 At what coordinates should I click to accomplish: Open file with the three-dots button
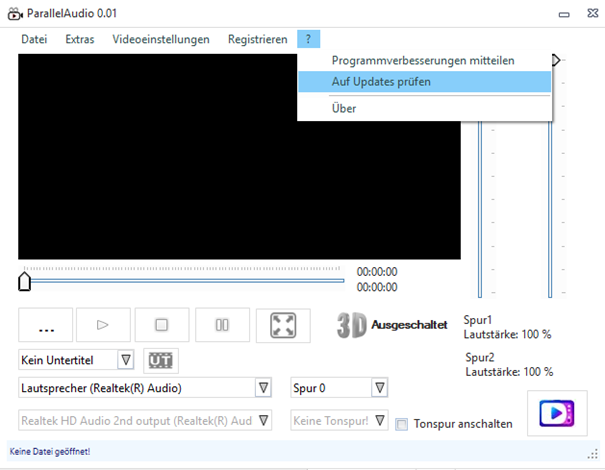click(x=46, y=325)
